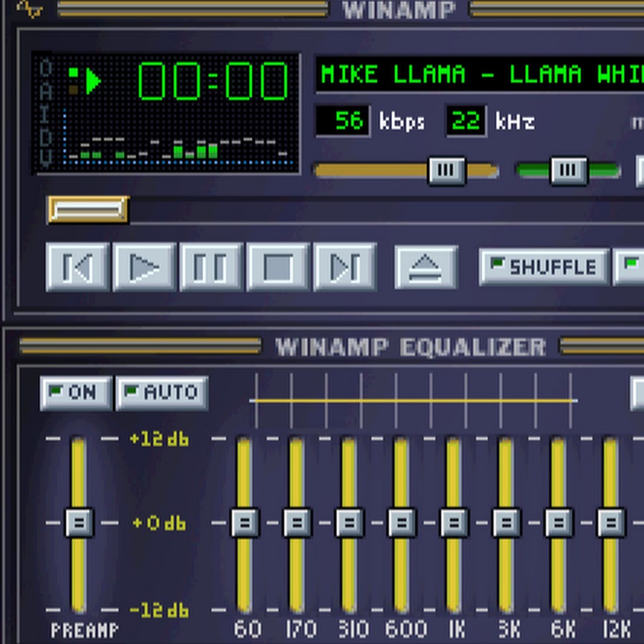This screenshot has width=644, height=644.
Task: Click the balance slider handle
Action: click(568, 170)
